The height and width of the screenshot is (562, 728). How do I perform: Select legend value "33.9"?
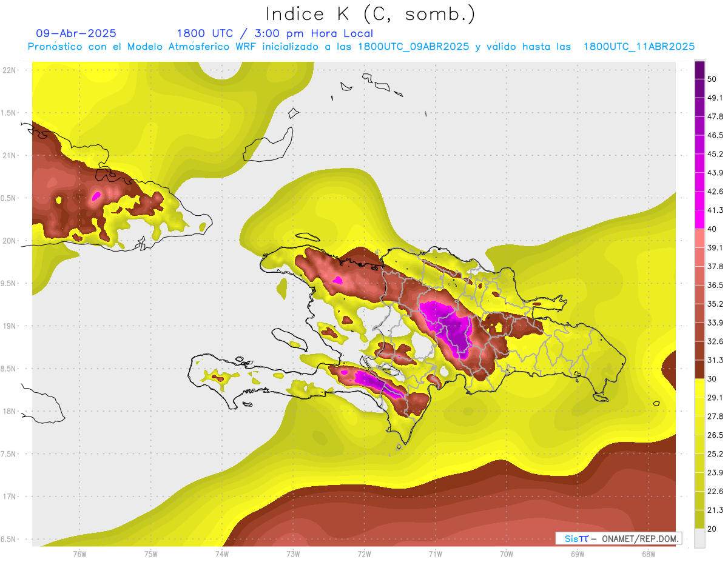point(715,323)
